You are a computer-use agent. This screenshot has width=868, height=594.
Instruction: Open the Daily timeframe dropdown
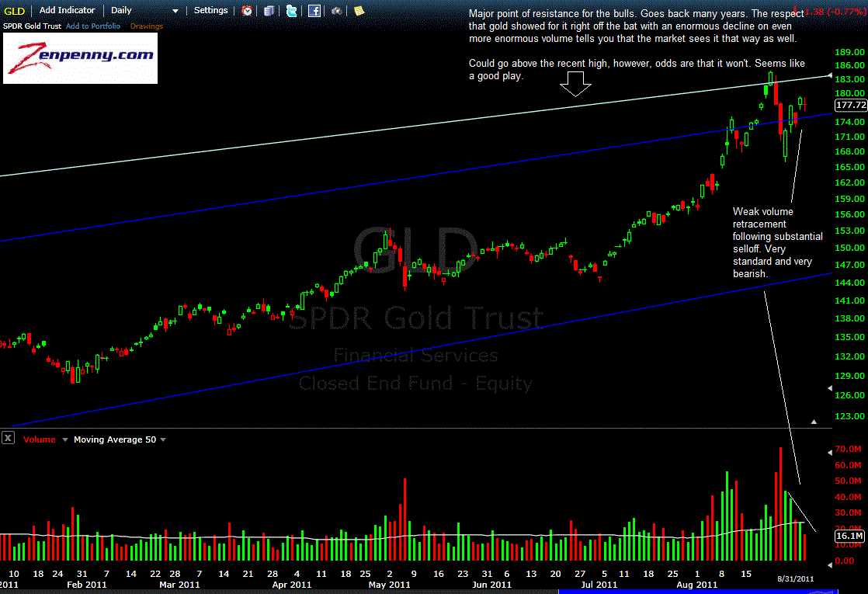click(x=144, y=11)
